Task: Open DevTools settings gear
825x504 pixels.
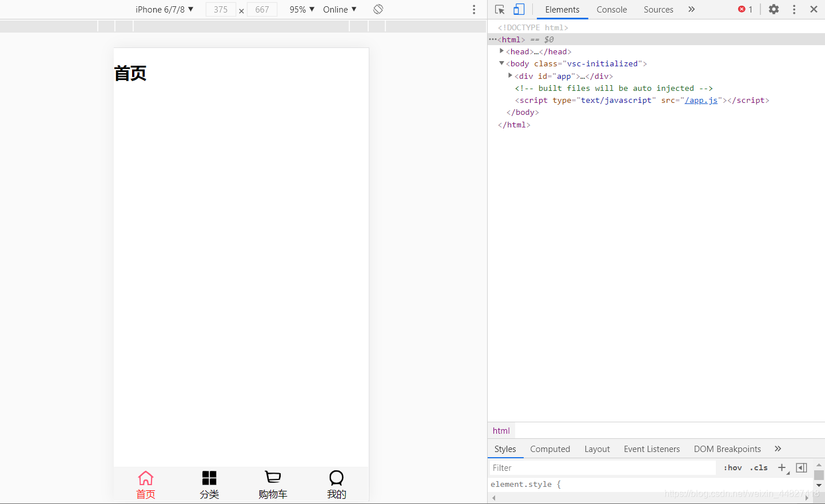Action: coord(774,9)
